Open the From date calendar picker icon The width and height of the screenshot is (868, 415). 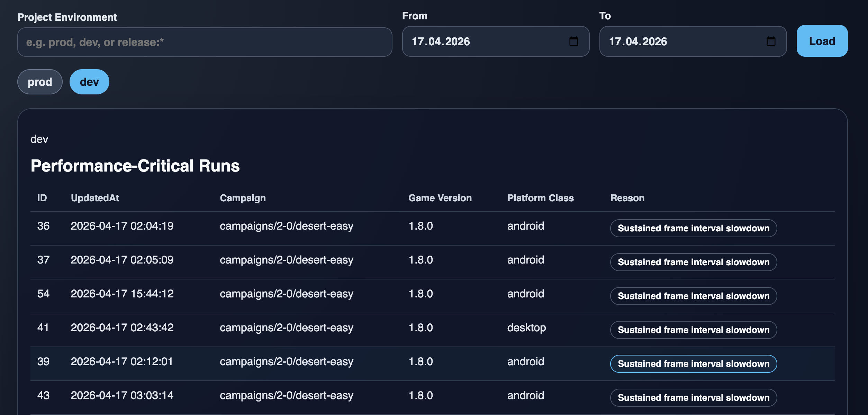(573, 41)
